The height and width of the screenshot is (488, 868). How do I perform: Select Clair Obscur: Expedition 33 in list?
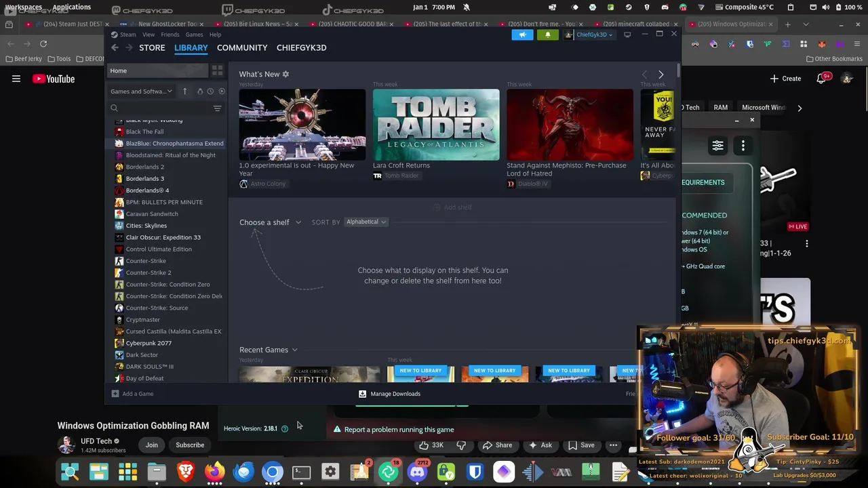[163, 237]
